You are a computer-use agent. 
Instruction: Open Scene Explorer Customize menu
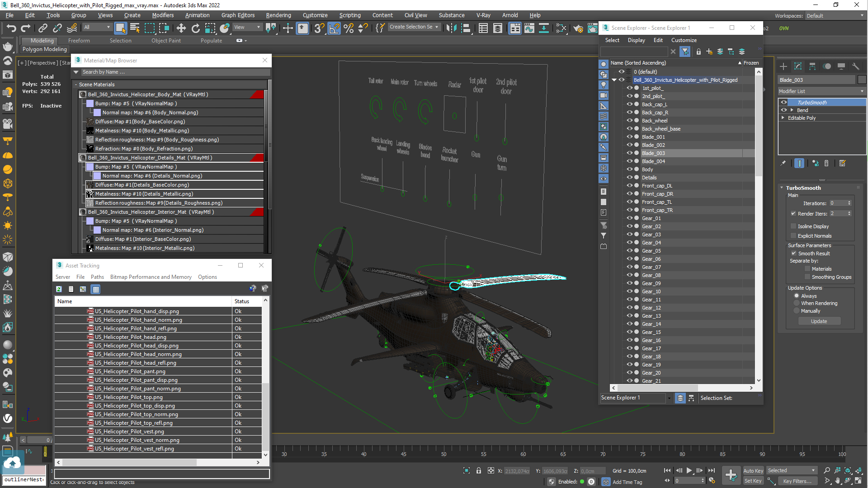[x=684, y=40]
